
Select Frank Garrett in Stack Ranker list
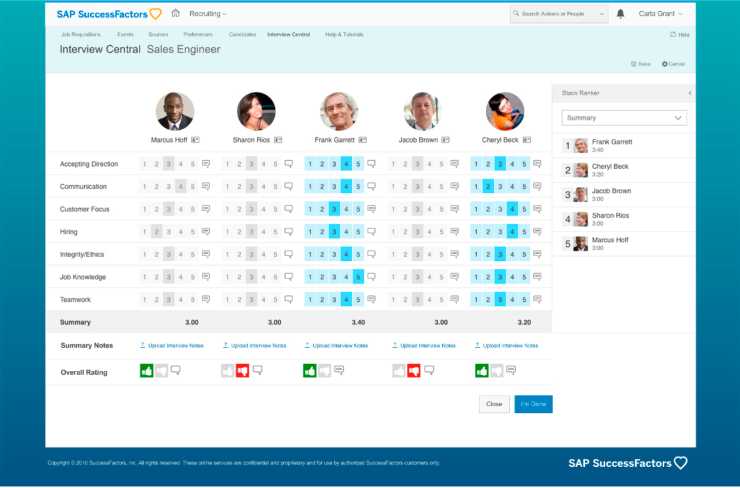pyautogui.click(x=621, y=145)
